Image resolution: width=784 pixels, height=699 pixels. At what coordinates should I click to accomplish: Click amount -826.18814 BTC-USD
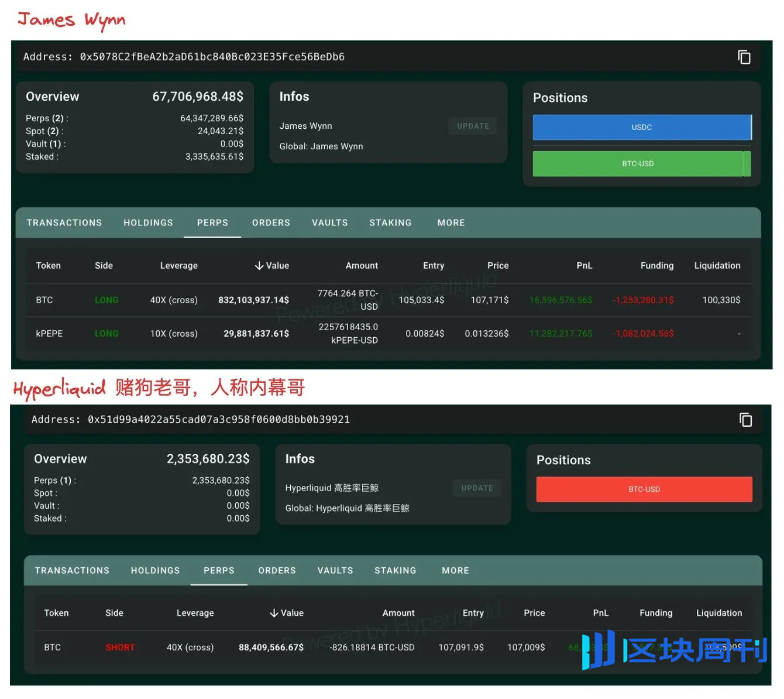pyautogui.click(x=372, y=647)
